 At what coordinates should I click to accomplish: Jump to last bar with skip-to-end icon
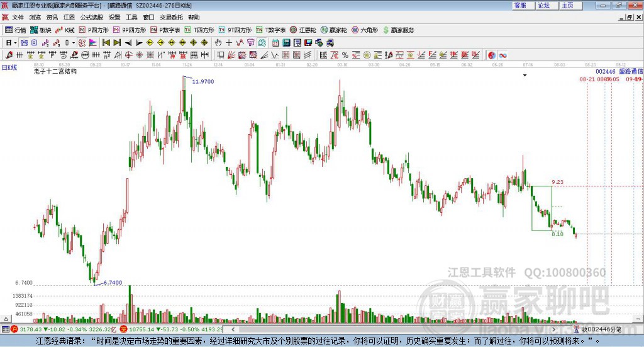tap(117, 43)
